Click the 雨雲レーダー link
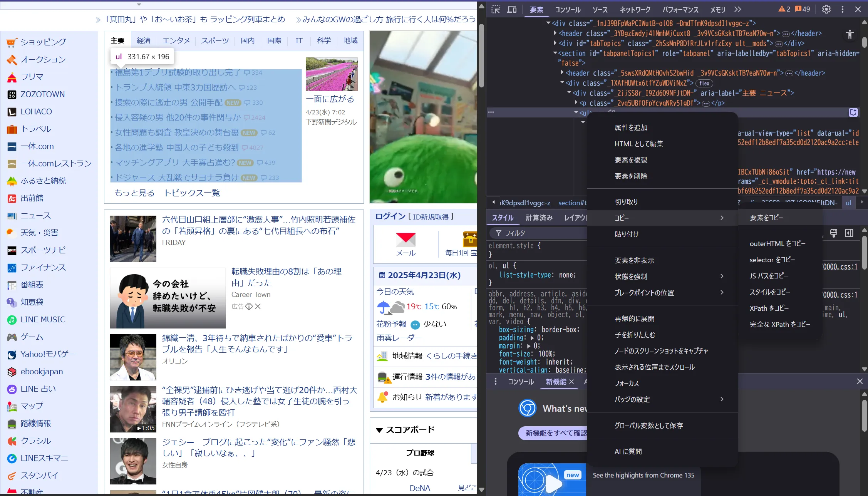Screen dimensions: 868x496 coord(399,338)
